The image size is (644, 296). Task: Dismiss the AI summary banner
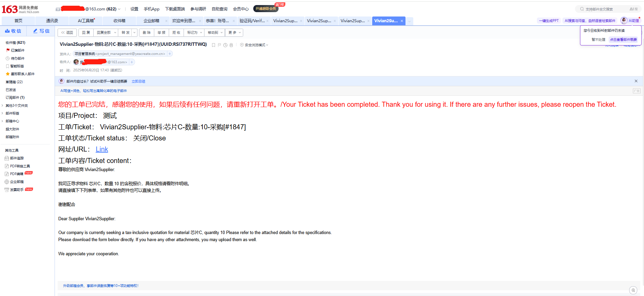tap(636, 81)
